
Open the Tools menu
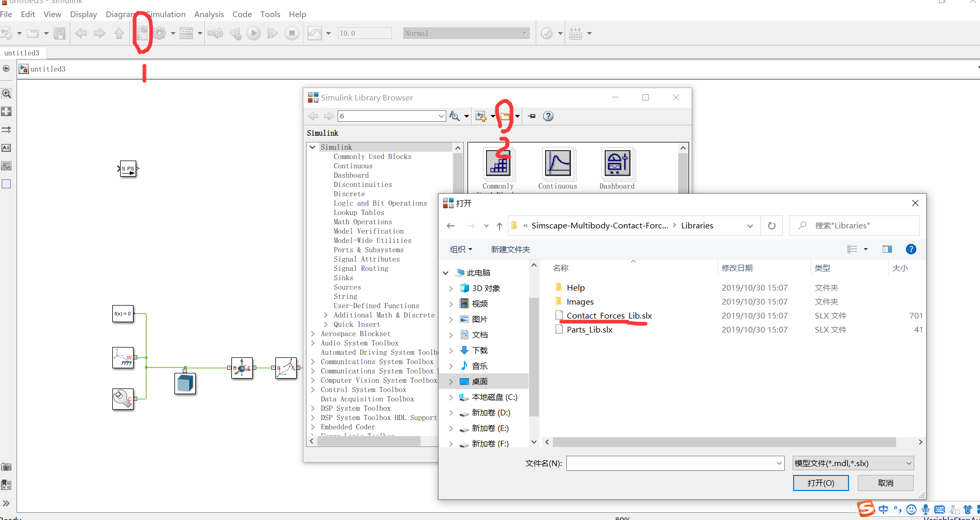coord(270,14)
